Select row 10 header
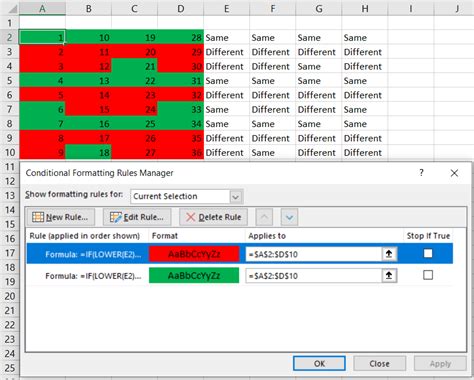The height and width of the screenshot is (380, 474). (x=9, y=152)
